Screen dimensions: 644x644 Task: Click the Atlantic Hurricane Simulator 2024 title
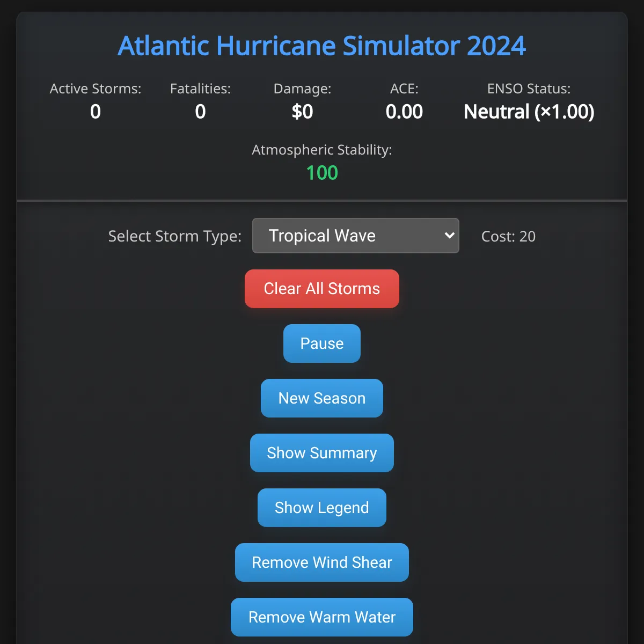(322, 46)
